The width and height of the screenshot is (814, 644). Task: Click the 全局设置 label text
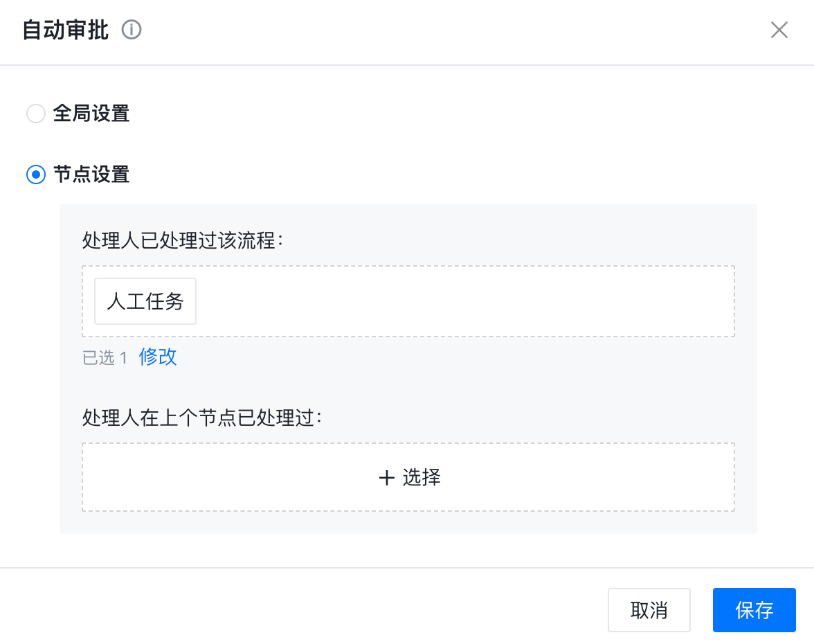click(x=91, y=114)
